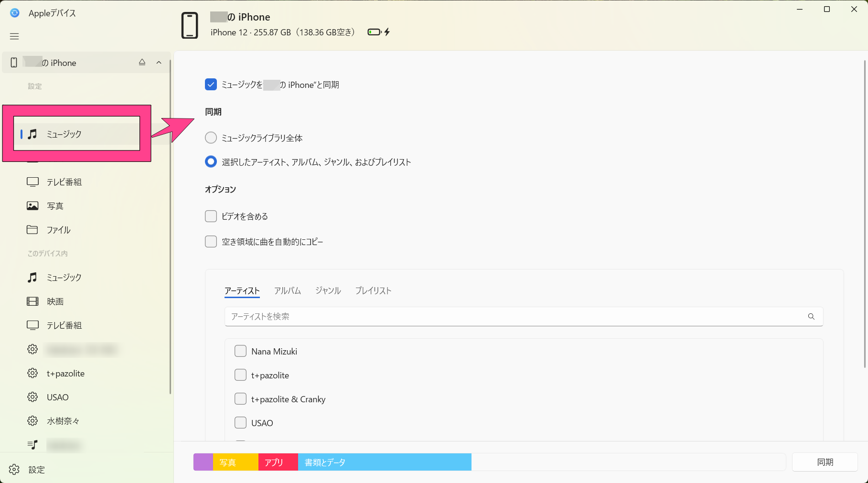Minimize the Appleデバイス window

[800, 9]
